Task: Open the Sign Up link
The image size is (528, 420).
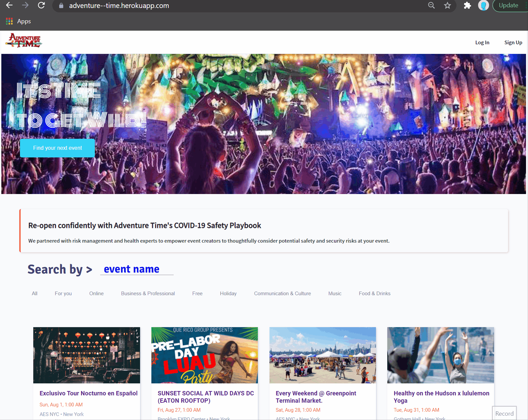Action: (x=513, y=42)
